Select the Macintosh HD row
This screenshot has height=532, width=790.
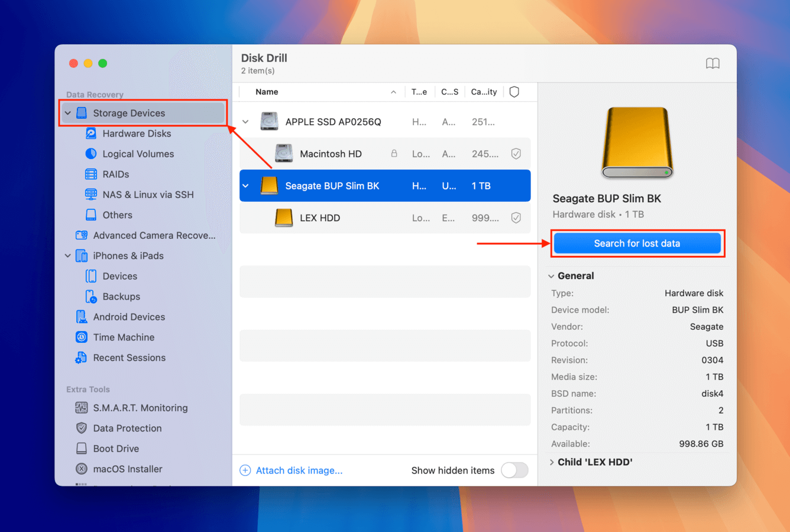click(385, 154)
